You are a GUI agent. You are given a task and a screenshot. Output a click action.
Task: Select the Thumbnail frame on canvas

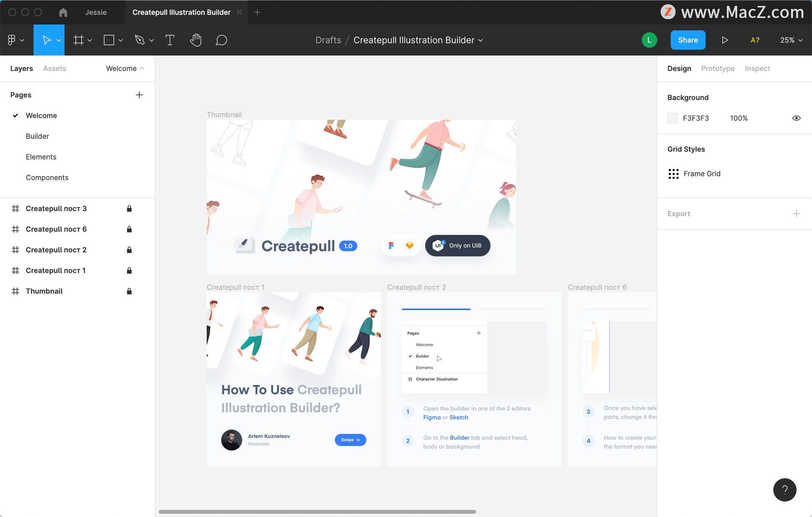[x=361, y=197]
